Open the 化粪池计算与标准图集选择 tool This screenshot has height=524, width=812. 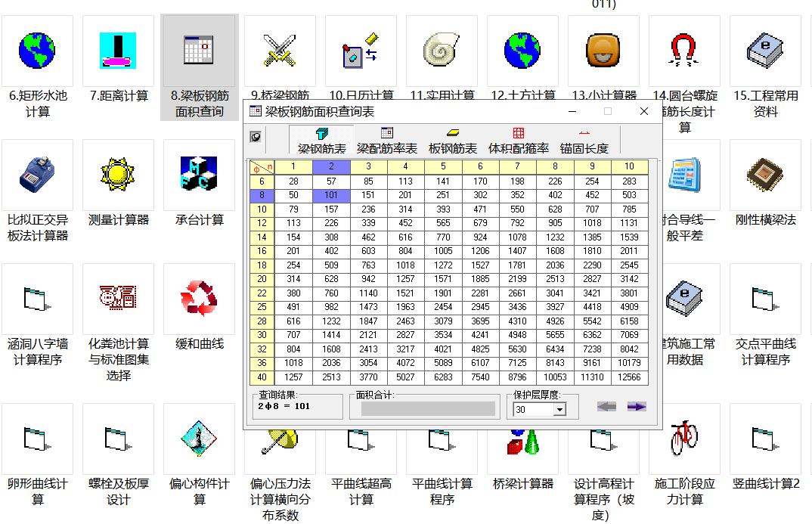pyautogui.click(x=117, y=299)
